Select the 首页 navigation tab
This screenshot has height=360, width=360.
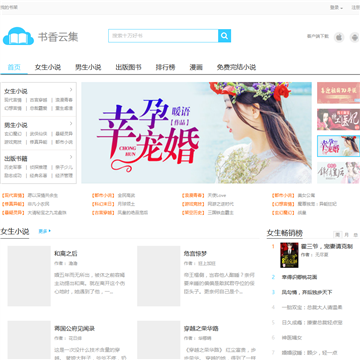point(14,67)
